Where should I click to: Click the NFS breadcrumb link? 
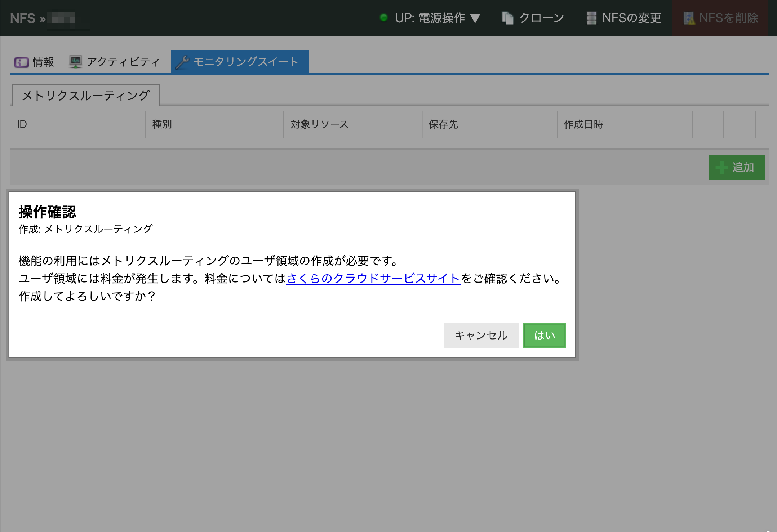22,18
